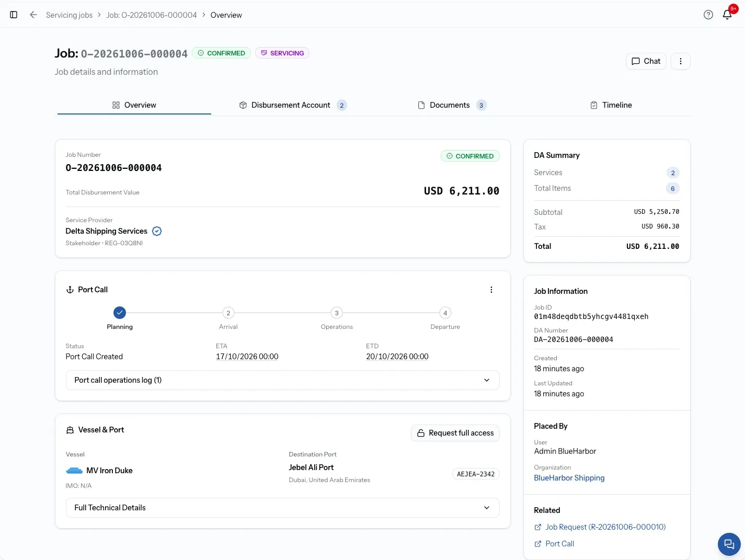Select the completed Planning step marker

tap(120, 313)
